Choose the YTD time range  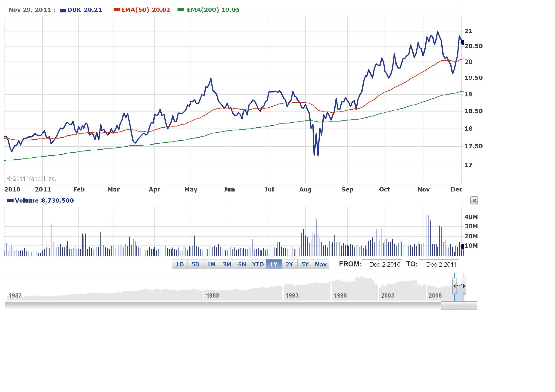point(258,264)
